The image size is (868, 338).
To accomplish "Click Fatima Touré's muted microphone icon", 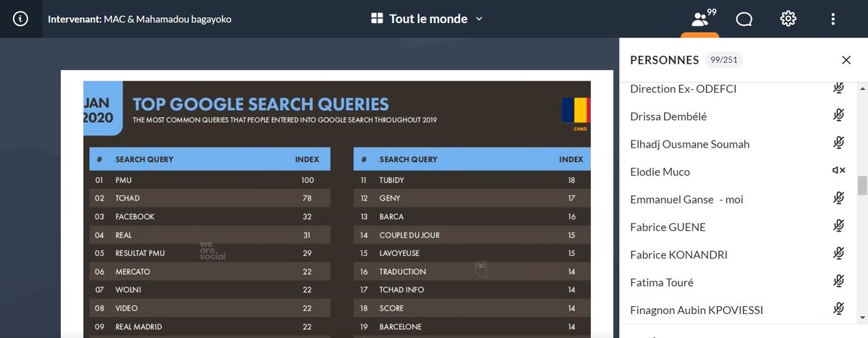I will [838, 282].
